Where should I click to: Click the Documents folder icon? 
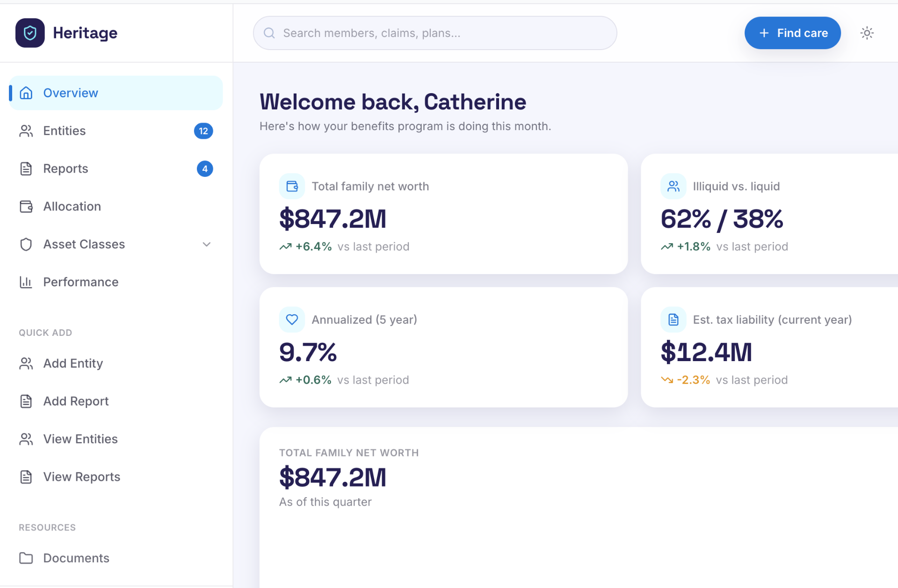pyautogui.click(x=26, y=559)
